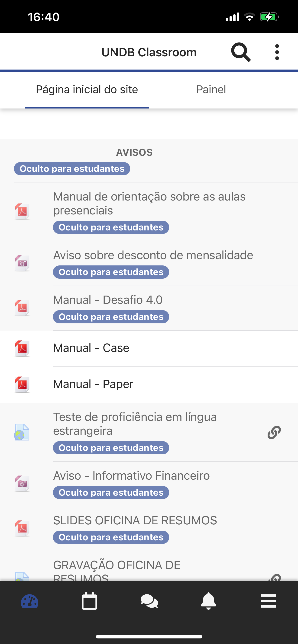The width and height of the screenshot is (298, 644).
Task: Open Manual - Case document
Action: (x=149, y=348)
